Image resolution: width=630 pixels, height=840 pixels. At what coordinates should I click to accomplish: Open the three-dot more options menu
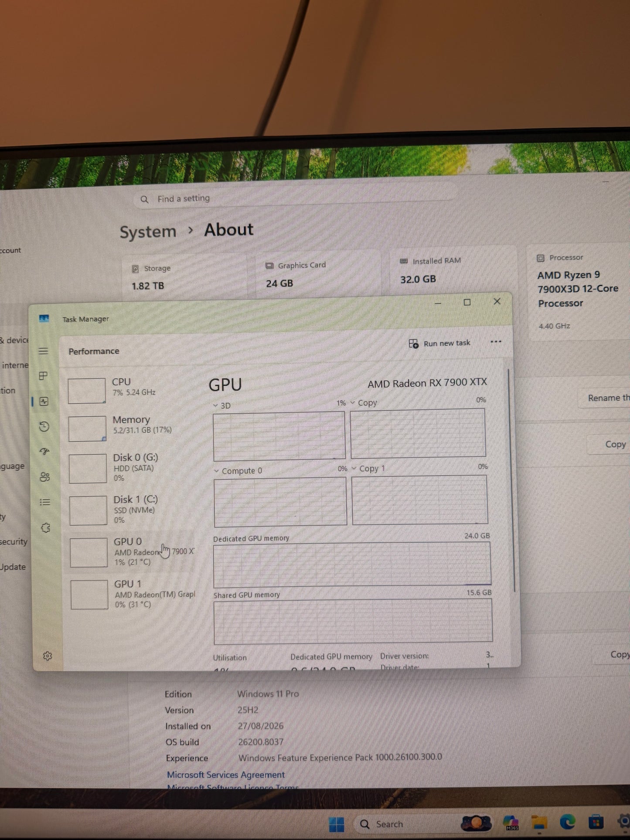(x=496, y=342)
